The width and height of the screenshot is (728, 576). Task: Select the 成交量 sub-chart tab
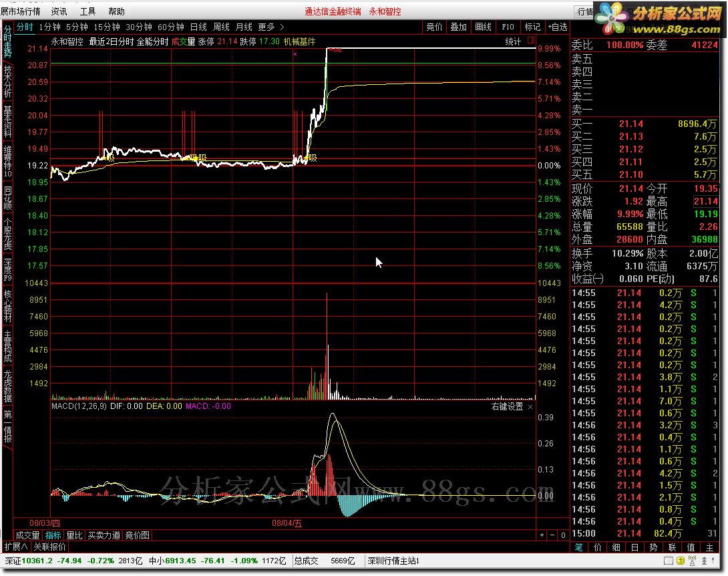(28, 535)
